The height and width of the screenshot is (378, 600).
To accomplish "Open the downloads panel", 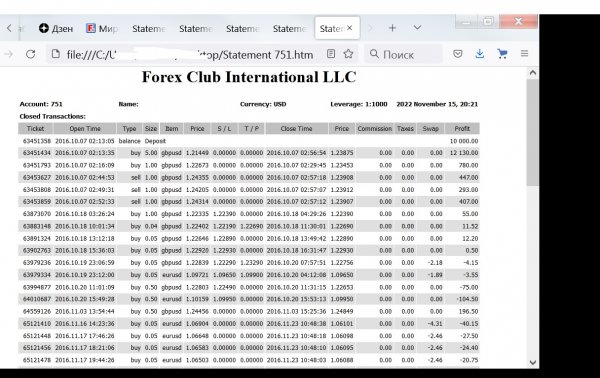I will (479, 54).
